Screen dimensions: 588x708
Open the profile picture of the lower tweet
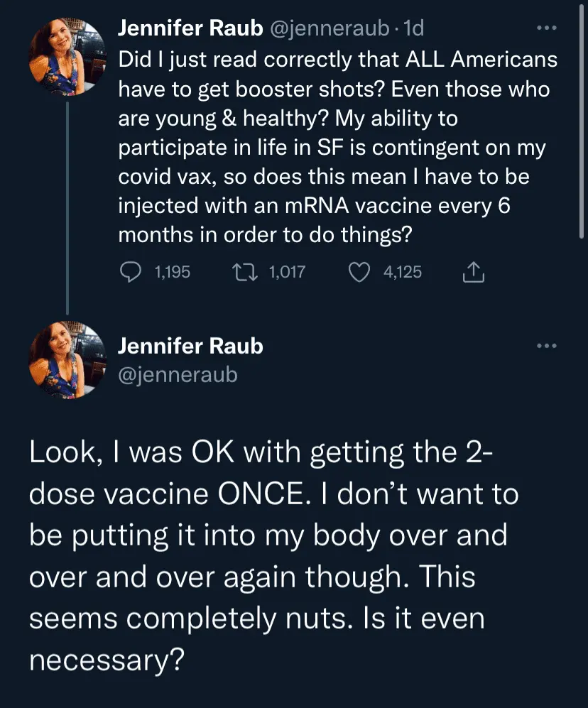tap(66, 359)
